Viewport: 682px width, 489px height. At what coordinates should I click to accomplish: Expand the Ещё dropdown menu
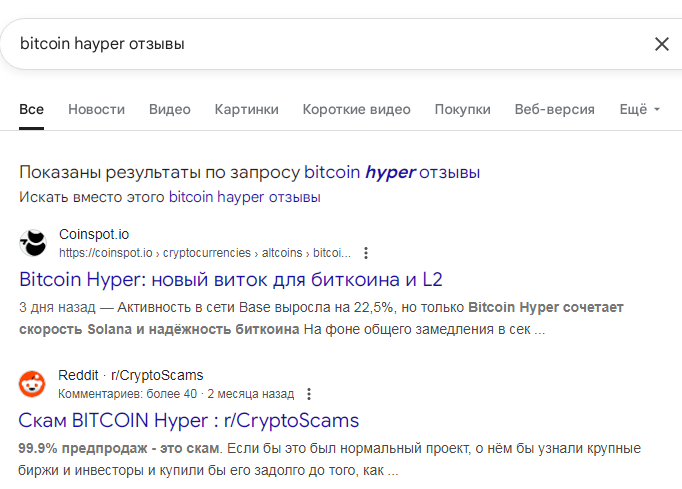639,109
